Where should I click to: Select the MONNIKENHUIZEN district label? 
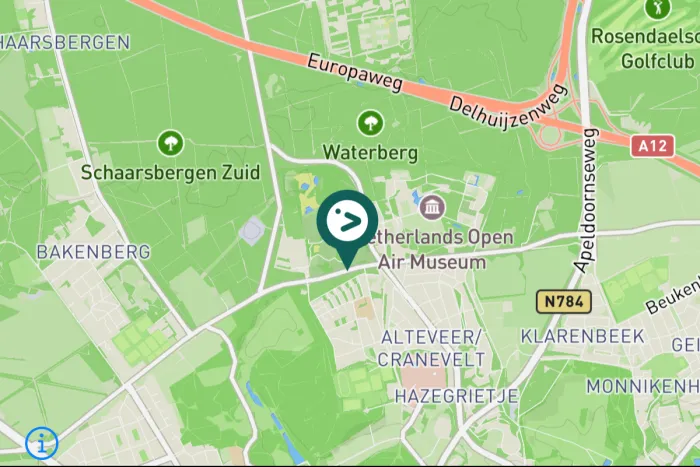643,387
